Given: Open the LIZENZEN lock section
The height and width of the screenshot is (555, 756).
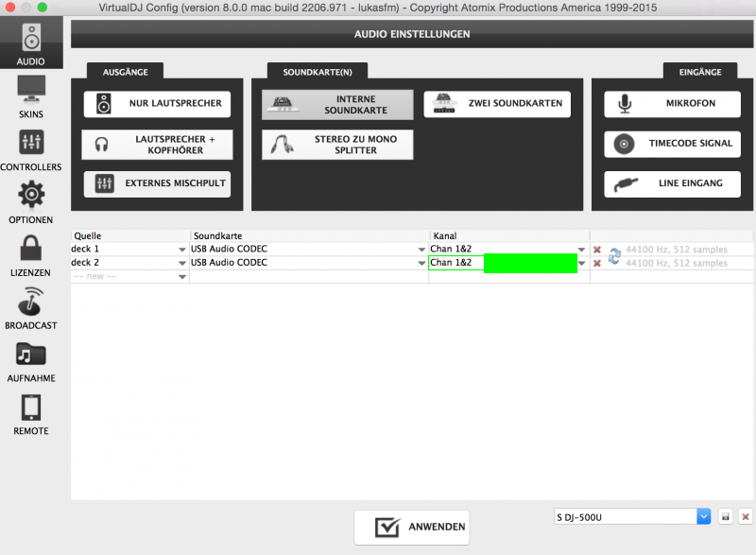Looking at the screenshot, I should click(x=31, y=255).
